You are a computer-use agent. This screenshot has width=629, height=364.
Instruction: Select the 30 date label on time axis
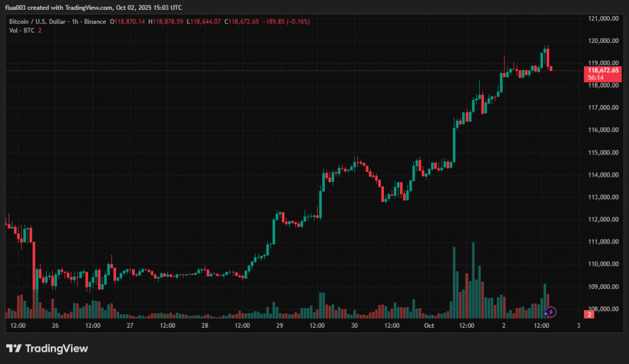click(x=354, y=325)
